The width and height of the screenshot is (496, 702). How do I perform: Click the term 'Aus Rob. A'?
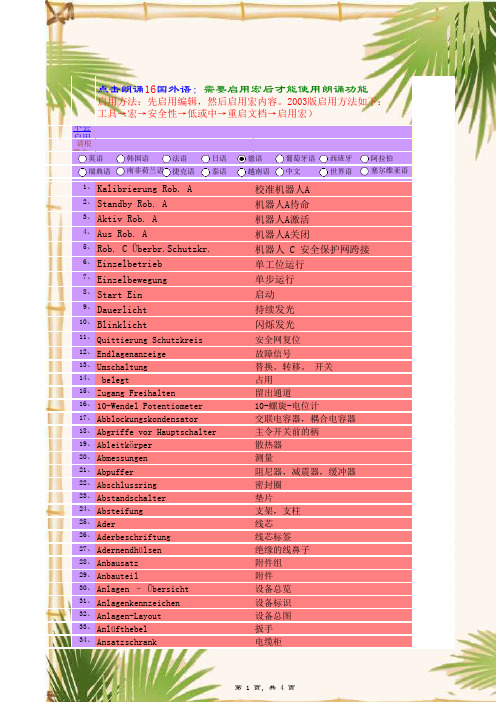[x=122, y=234]
